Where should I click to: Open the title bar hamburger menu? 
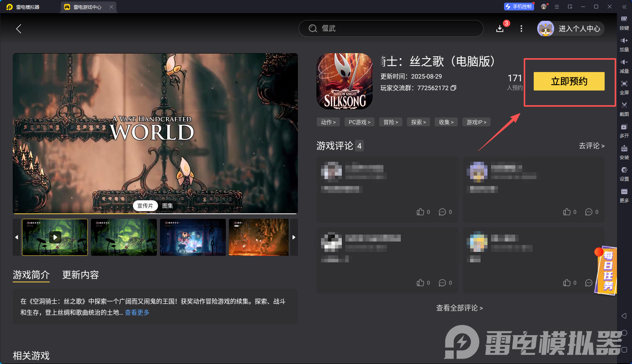tap(557, 7)
